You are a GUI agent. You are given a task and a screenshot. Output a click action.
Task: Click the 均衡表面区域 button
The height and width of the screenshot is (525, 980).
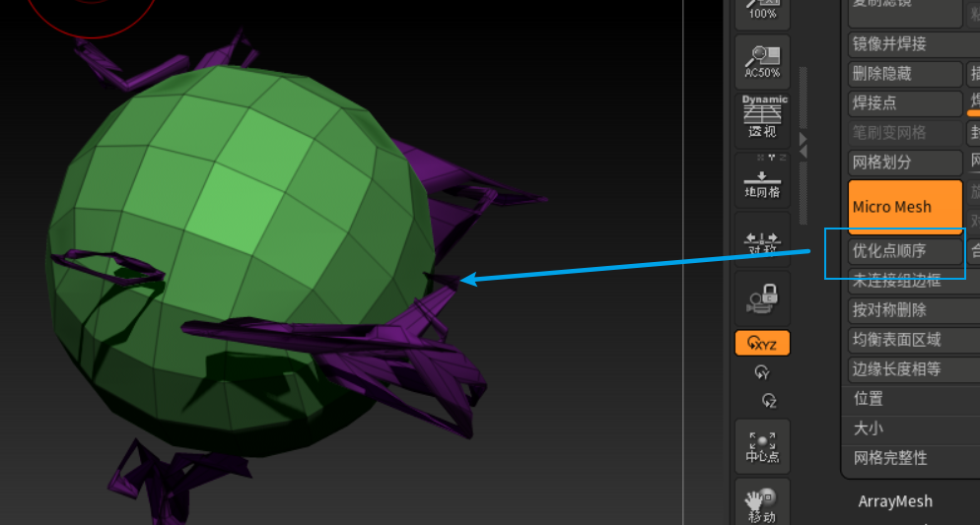coord(914,340)
